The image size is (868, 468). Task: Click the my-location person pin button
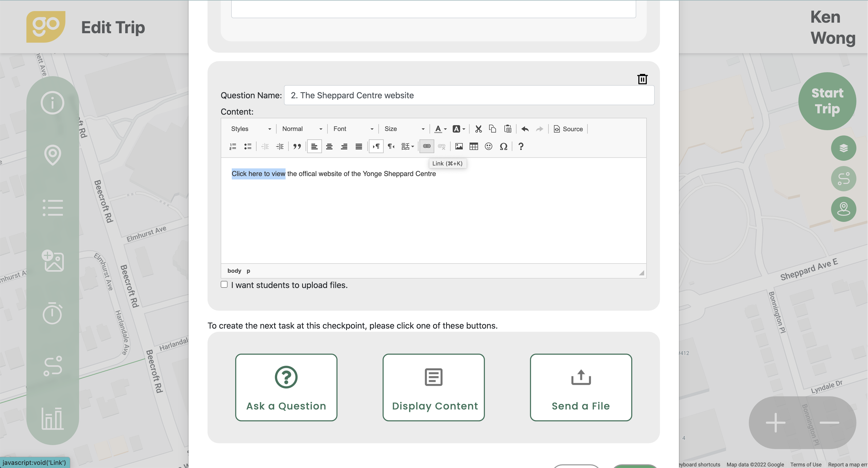point(843,209)
